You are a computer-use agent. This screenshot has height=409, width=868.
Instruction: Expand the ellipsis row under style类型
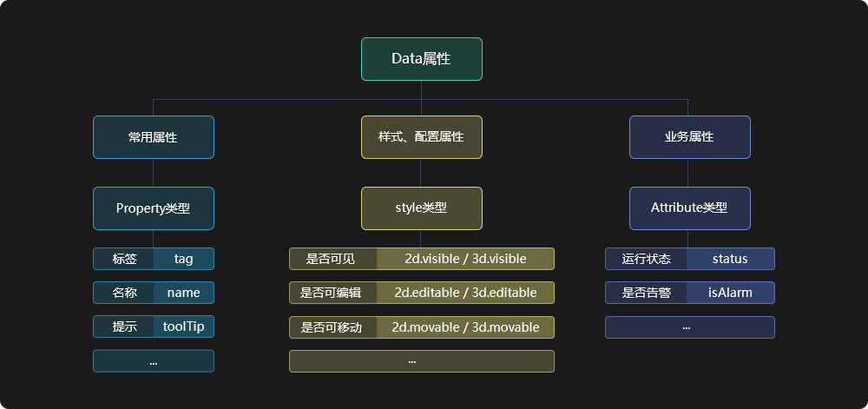point(421,361)
